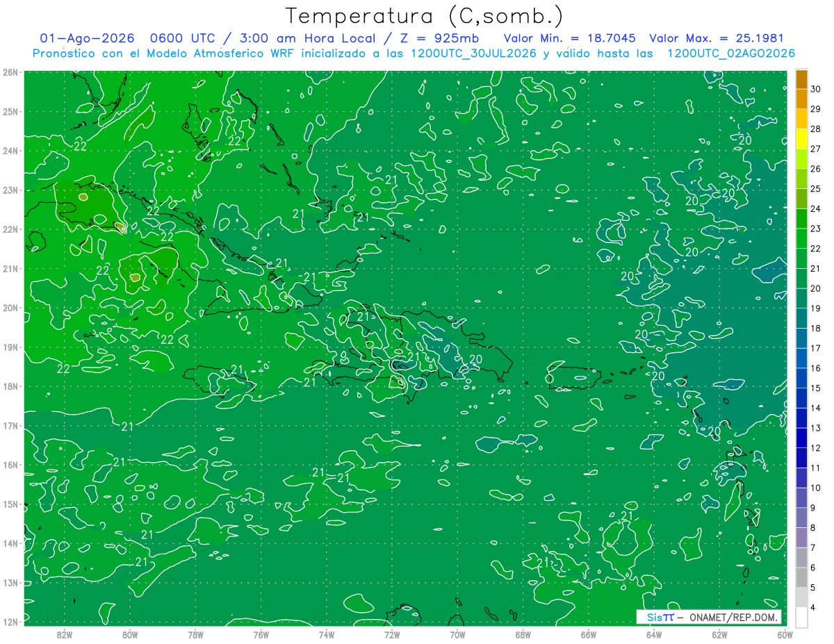834x644 pixels.
Task: Click longitude label '80W'
Action: [130, 634]
